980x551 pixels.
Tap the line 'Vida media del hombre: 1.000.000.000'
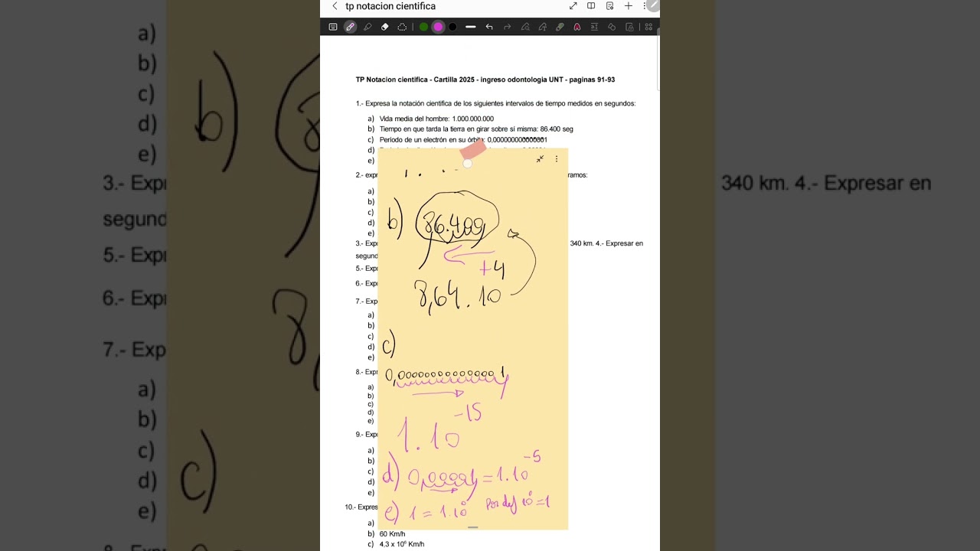pyautogui.click(x=436, y=119)
